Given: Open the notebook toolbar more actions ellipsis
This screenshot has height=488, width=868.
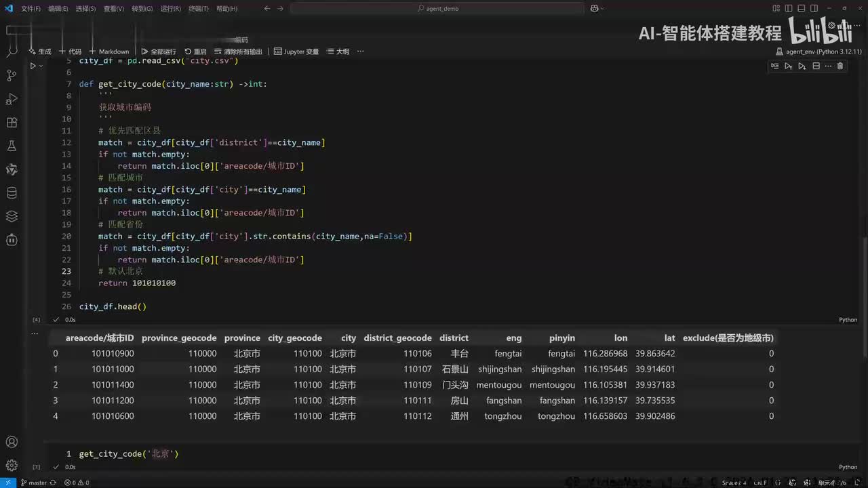Looking at the screenshot, I should click(x=361, y=52).
